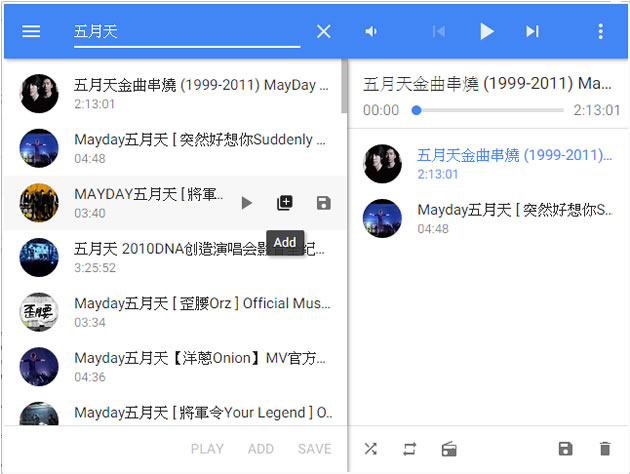Start playback with the top play button
This screenshot has width=630, height=474.
487,31
